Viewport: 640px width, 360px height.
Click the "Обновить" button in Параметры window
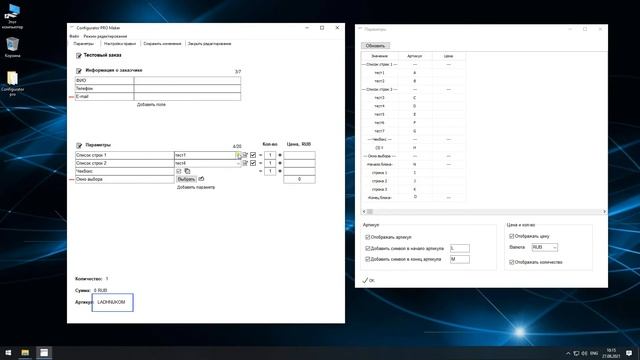point(375,46)
